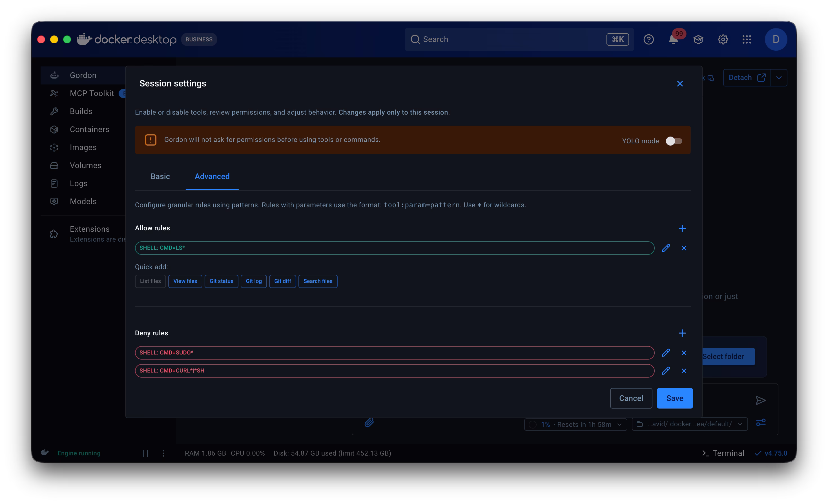
Task: Go to Models in the sidebar
Action: [x=83, y=202]
